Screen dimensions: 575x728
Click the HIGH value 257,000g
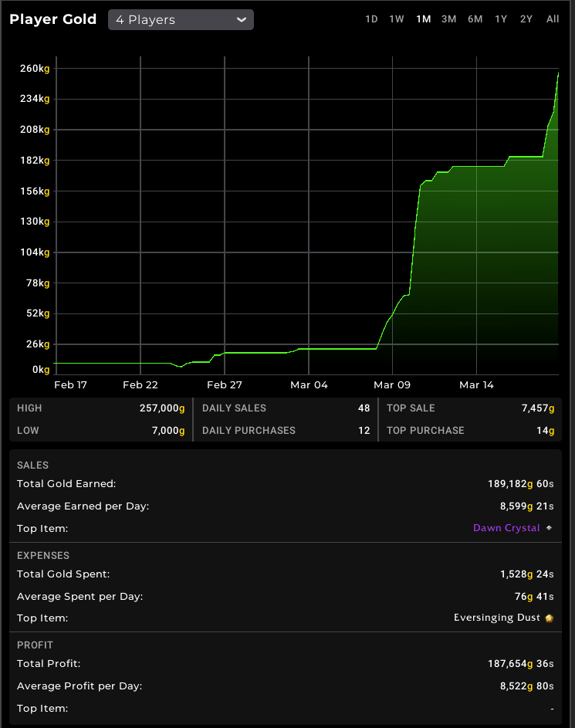click(x=162, y=408)
